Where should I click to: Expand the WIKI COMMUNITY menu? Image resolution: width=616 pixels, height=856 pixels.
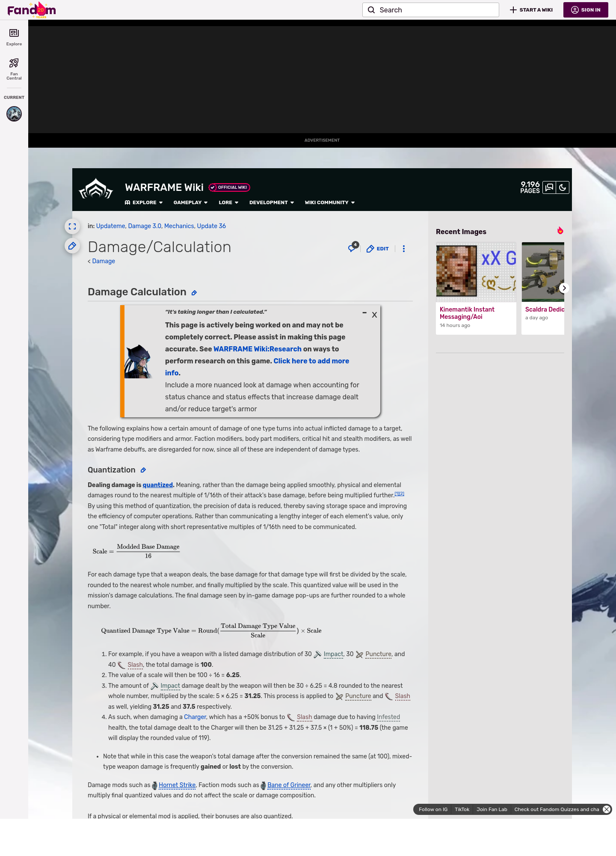[x=330, y=202]
